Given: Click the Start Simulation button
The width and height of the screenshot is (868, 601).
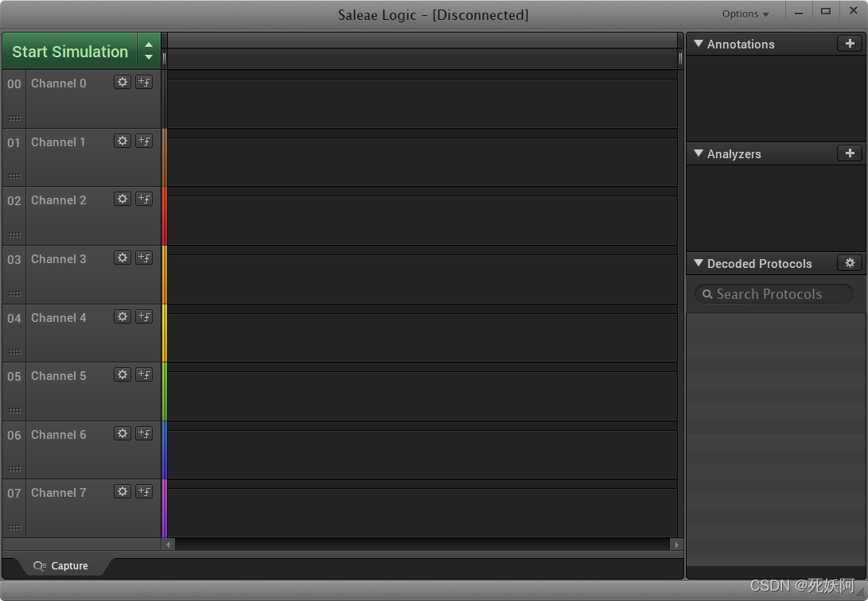Looking at the screenshot, I should (69, 52).
